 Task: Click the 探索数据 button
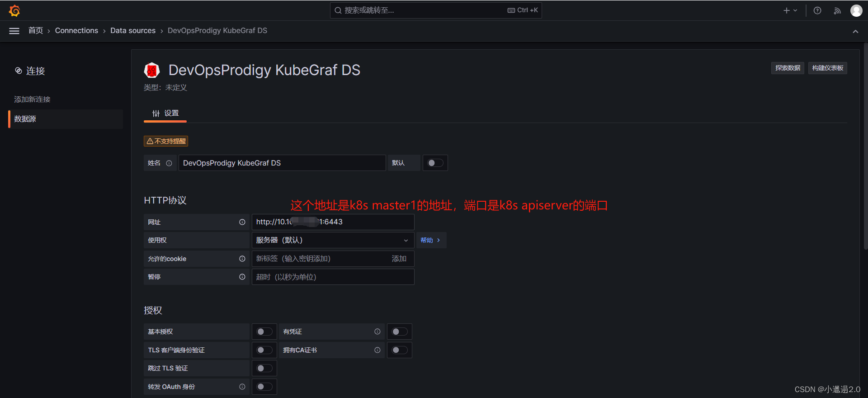coord(788,68)
